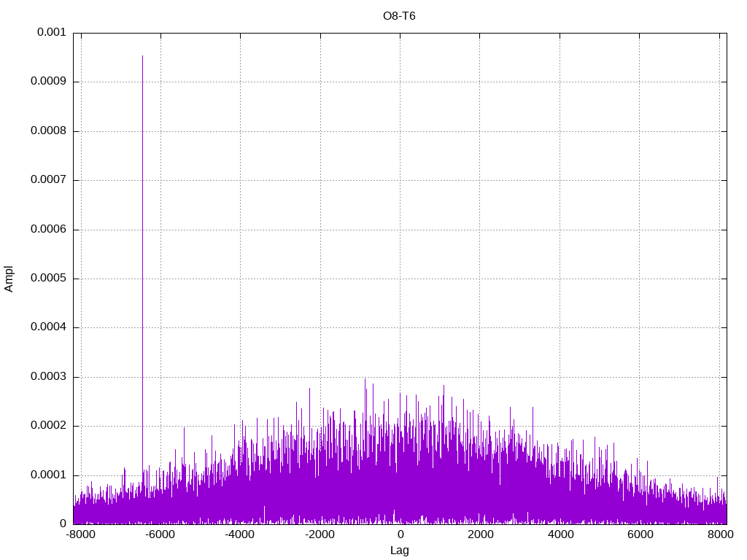747x560 pixels.
Task: Select the Ampl y-axis label
Action: click(9, 279)
